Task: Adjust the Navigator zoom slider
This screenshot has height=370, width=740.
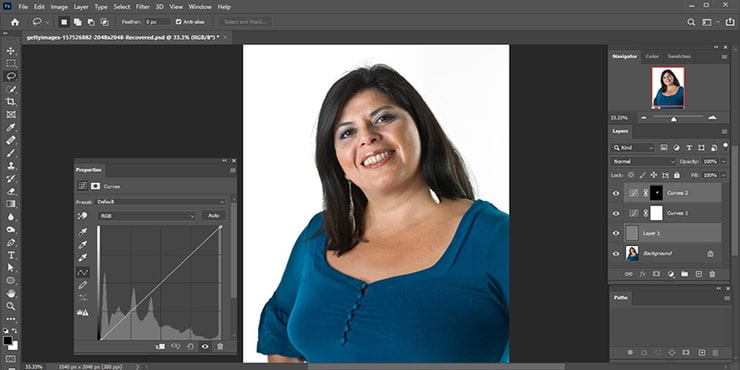Action: click(x=673, y=119)
